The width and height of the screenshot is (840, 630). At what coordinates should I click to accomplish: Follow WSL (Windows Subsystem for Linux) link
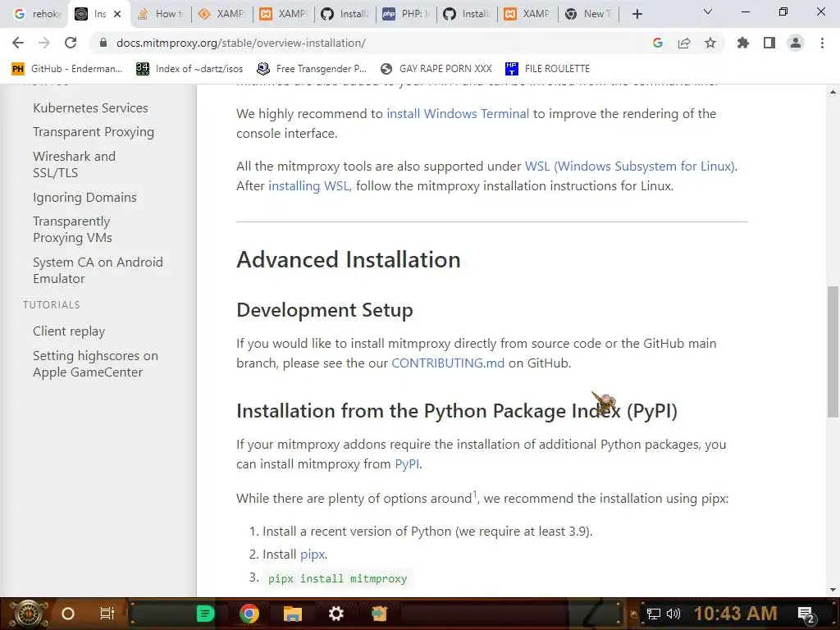click(631, 166)
